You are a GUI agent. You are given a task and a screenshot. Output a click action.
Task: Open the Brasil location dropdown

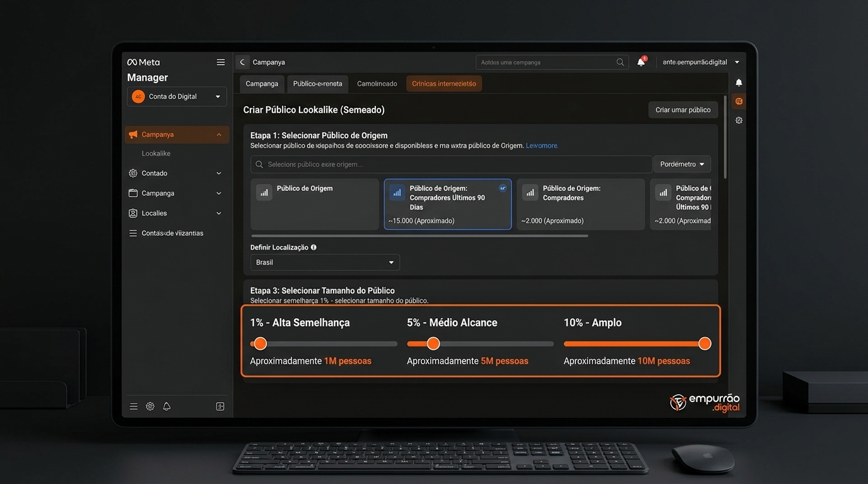(x=325, y=262)
